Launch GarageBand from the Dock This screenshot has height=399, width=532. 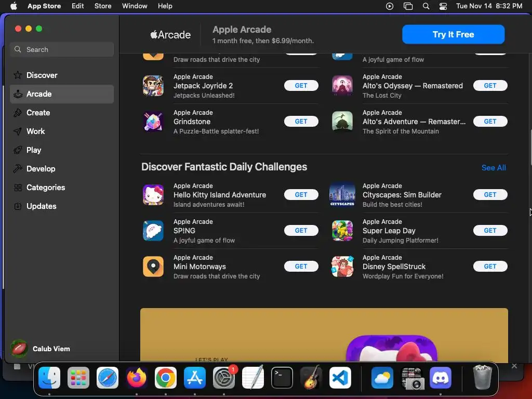coord(311,378)
